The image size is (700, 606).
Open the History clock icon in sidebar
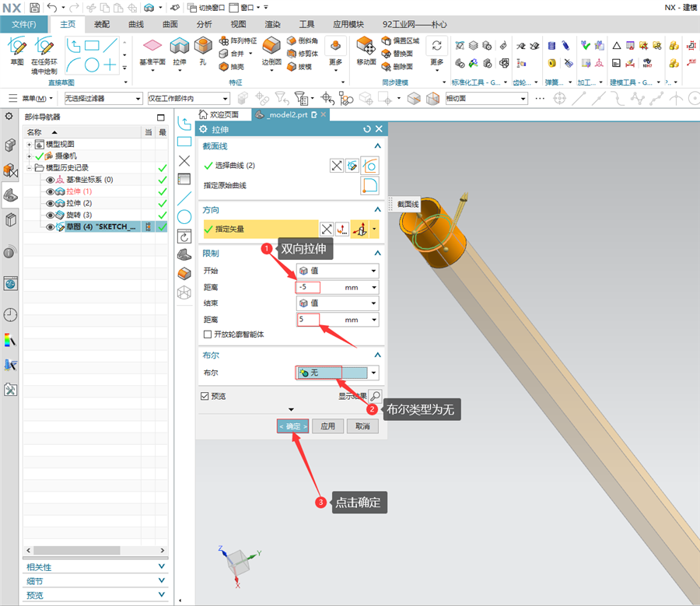(x=10, y=315)
